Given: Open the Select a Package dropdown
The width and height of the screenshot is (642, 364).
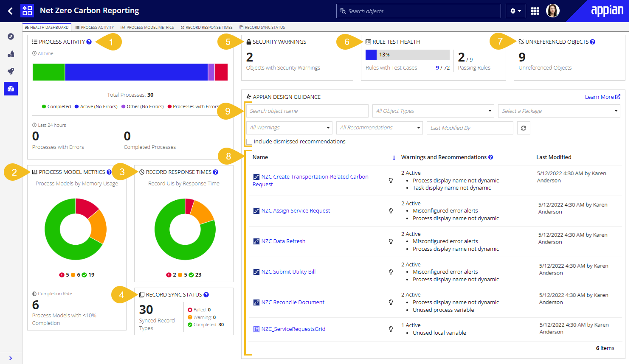Looking at the screenshot, I should pyautogui.click(x=559, y=111).
